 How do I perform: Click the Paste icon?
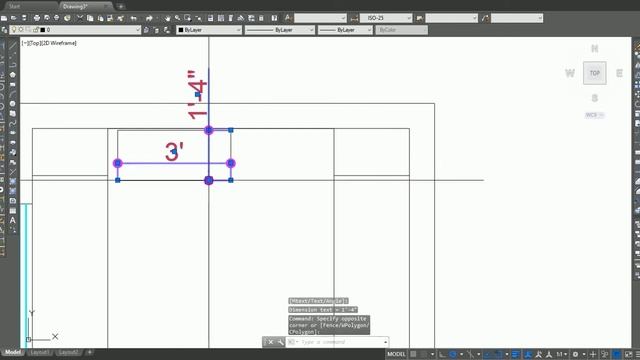100,18
